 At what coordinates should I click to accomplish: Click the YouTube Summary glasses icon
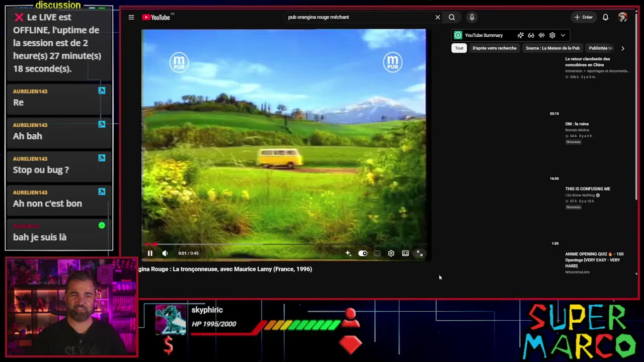pos(531,35)
